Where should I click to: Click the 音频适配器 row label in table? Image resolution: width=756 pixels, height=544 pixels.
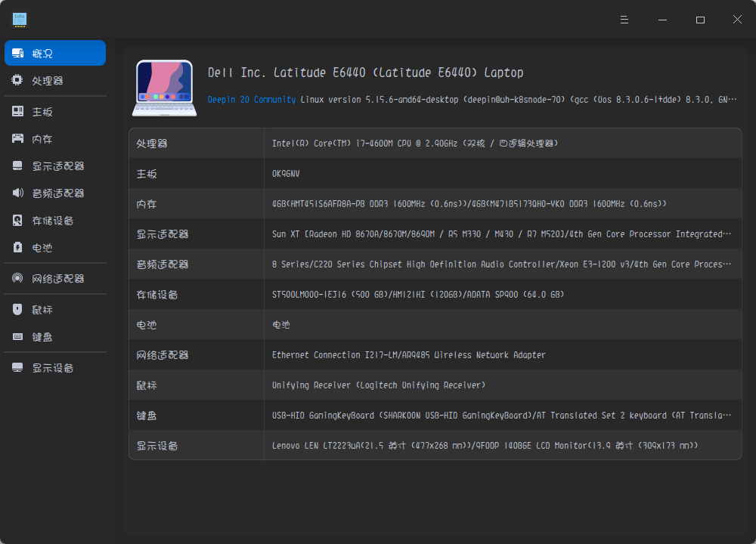tap(163, 264)
